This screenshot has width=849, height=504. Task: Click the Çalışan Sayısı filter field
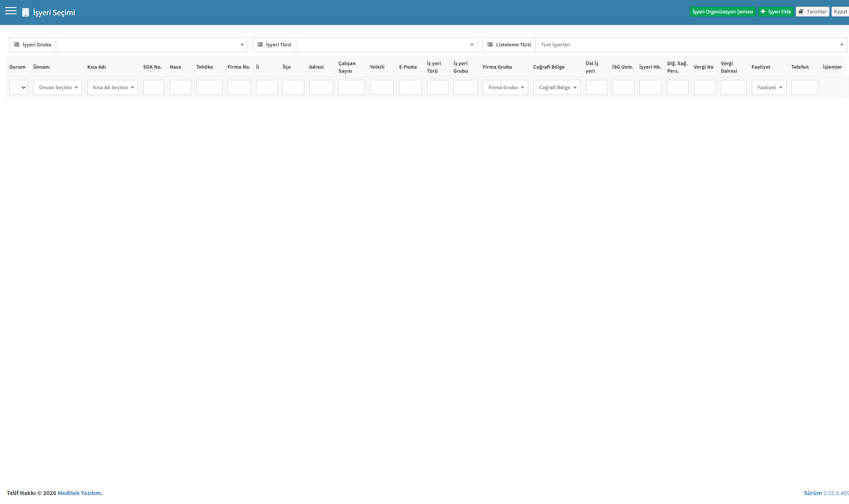coord(352,87)
